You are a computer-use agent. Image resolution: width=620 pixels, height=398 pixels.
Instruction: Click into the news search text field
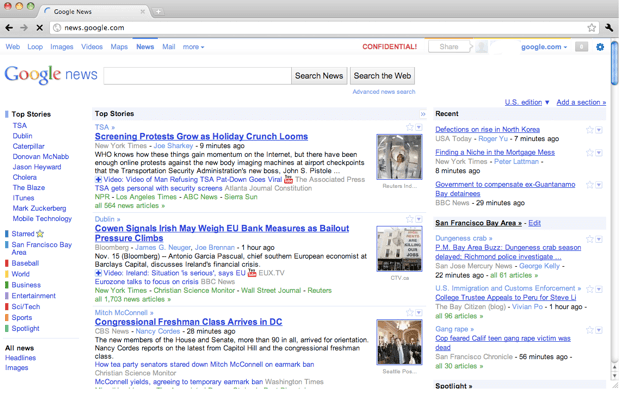(197, 76)
